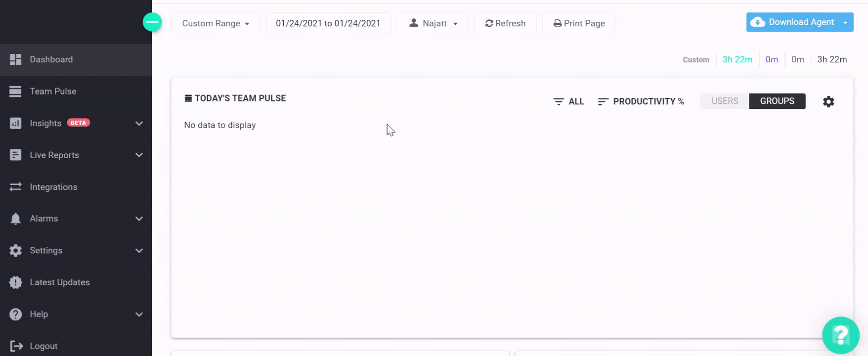Open the PRODUCTIVITY % sort menu
Screen dimensions: 868x356
point(641,101)
